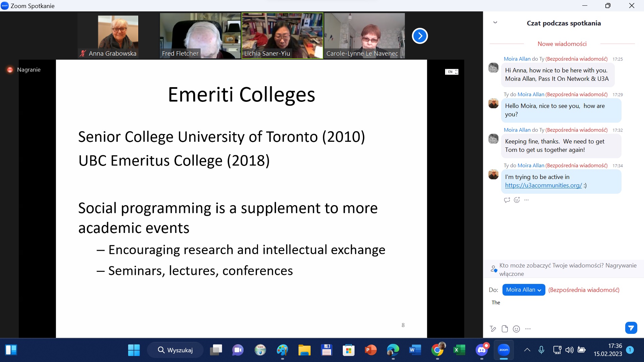Click Moira Allan's name in 17:32 message header
This screenshot has height=362, width=644.
[x=517, y=130]
